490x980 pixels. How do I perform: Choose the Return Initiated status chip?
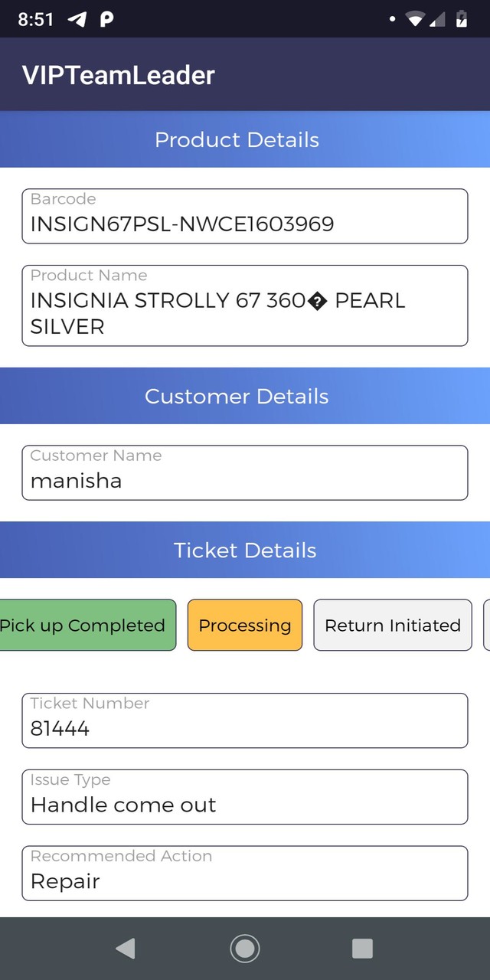point(393,626)
